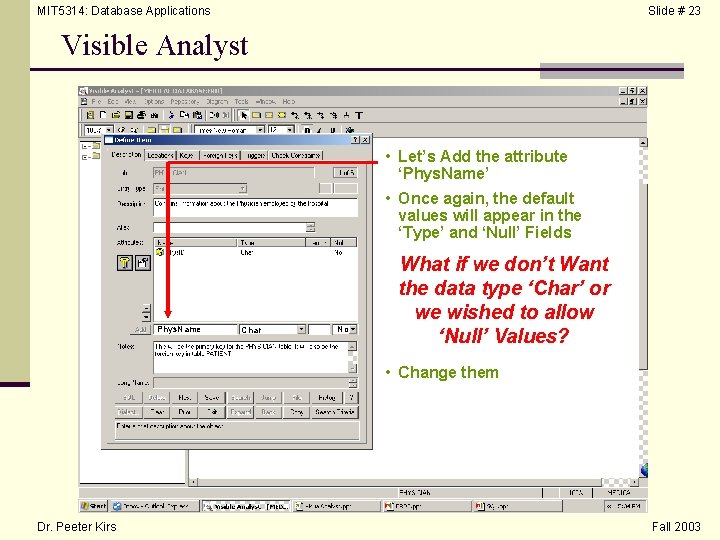
Task: Open the Diagram menu
Action: click(217, 101)
